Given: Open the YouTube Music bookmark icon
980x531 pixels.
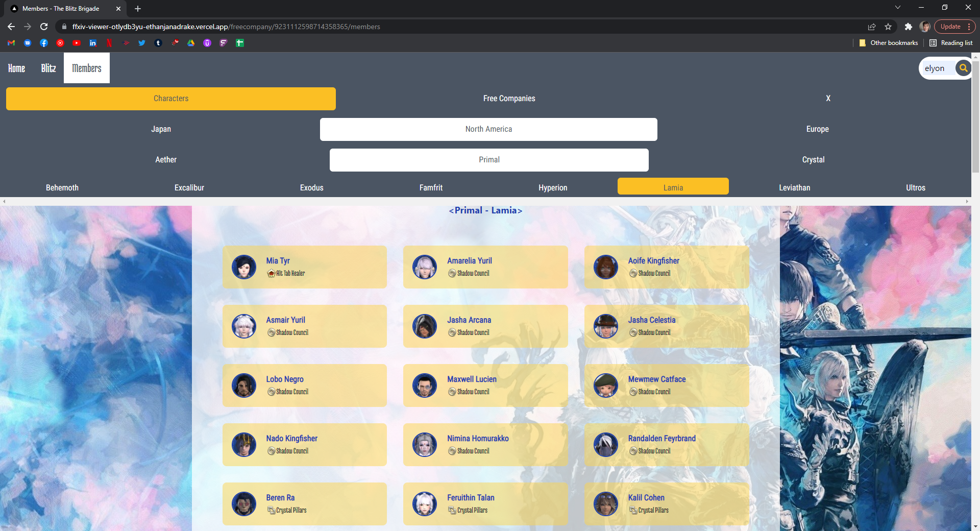Looking at the screenshot, I should (x=60, y=43).
